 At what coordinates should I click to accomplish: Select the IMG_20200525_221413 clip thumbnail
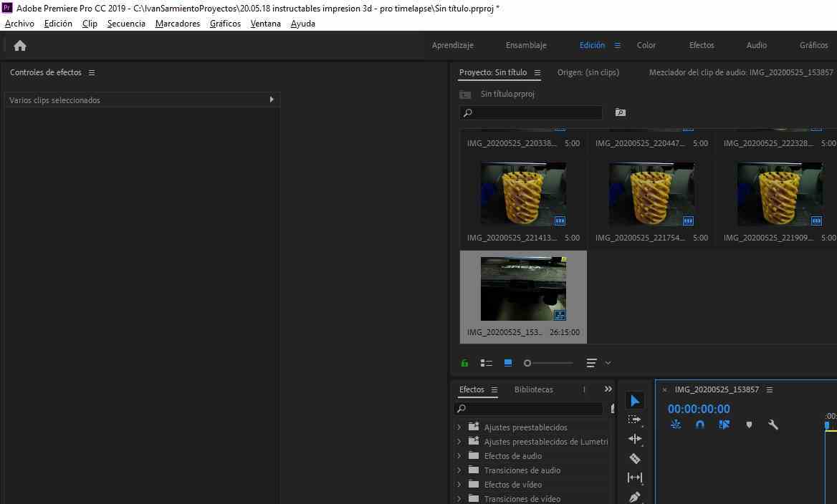pyautogui.click(x=524, y=194)
